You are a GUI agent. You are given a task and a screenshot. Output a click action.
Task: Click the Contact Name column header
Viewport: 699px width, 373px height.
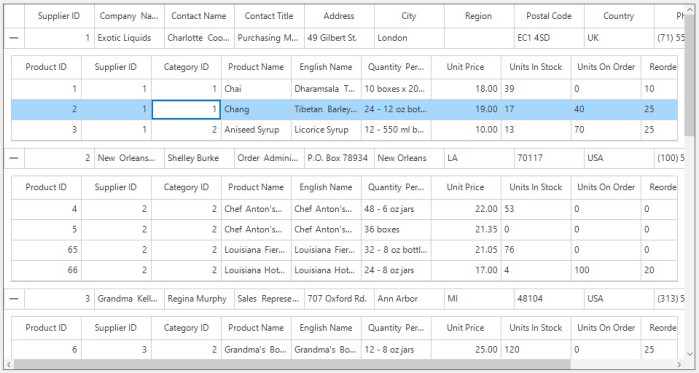199,16
